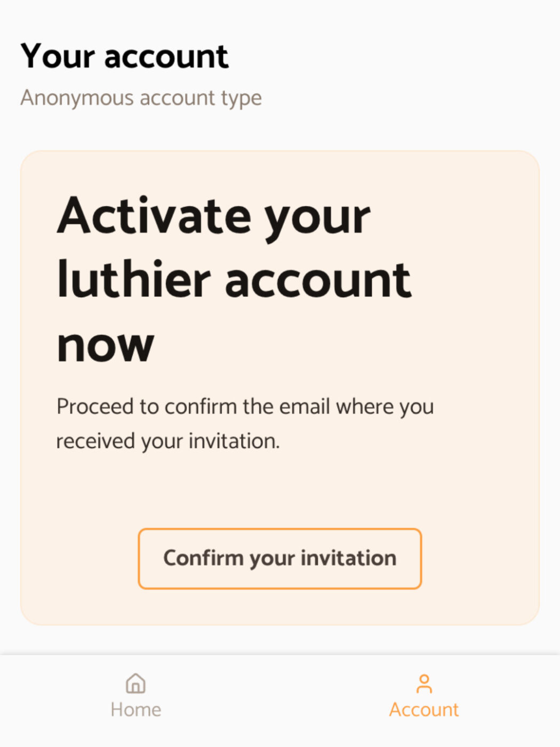Click the word "luthier" in the heading

pyautogui.click(x=134, y=279)
